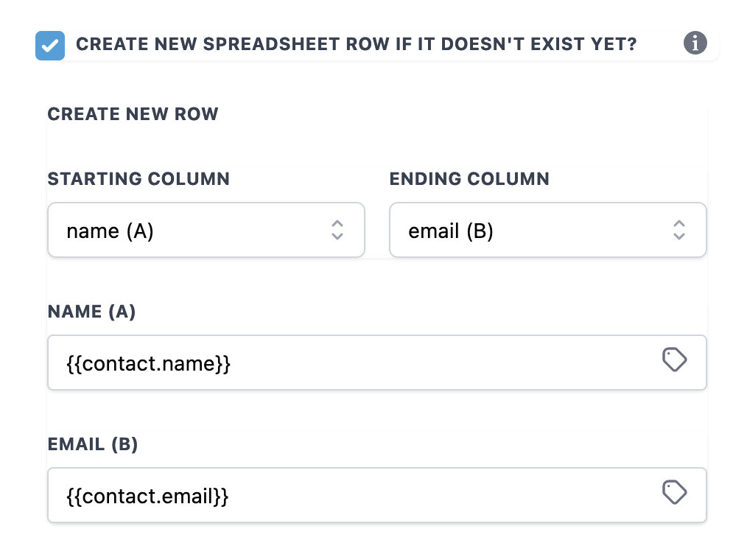Viewport: 747px width, 560px height.
Task: Place cursor in {{contact.email}} text
Action: coord(147,497)
